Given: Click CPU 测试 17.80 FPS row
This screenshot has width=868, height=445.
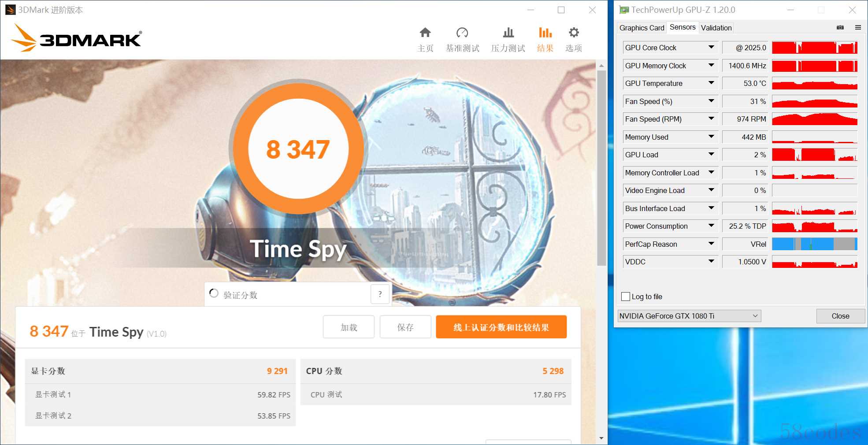Looking at the screenshot, I should [436, 394].
